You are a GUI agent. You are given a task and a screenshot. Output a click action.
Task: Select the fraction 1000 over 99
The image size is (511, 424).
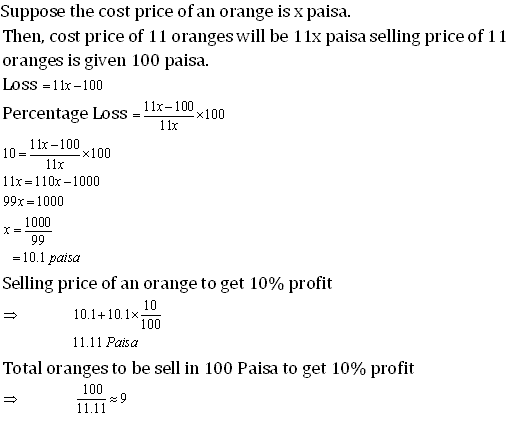[38, 231]
